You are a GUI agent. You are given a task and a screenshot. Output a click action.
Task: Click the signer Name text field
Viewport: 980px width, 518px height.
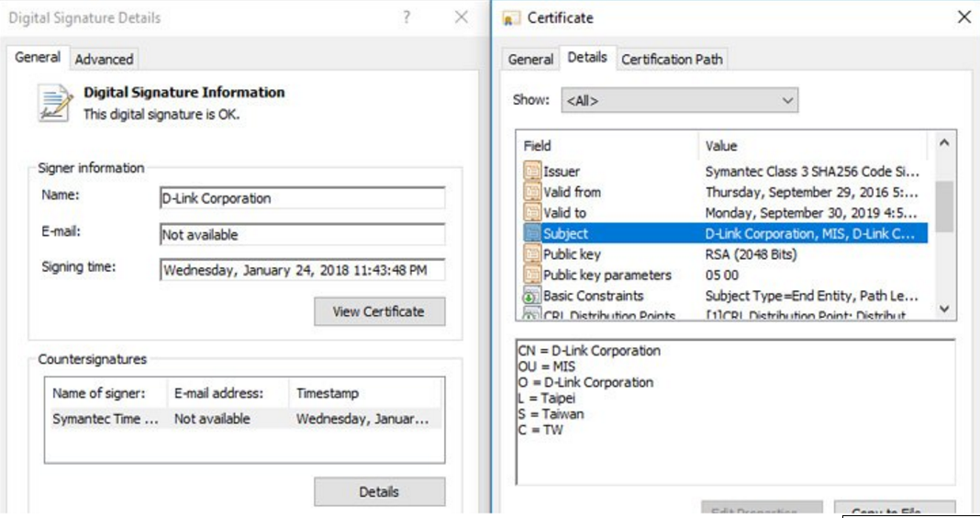click(x=302, y=198)
